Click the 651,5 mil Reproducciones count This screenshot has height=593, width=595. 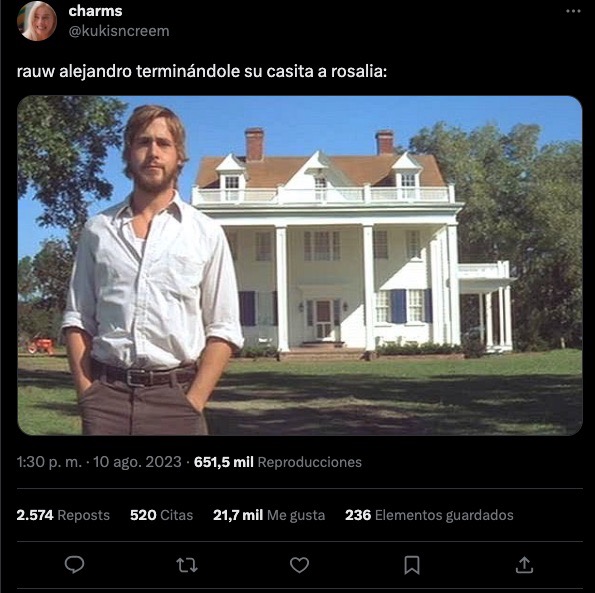(x=278, y=462)
